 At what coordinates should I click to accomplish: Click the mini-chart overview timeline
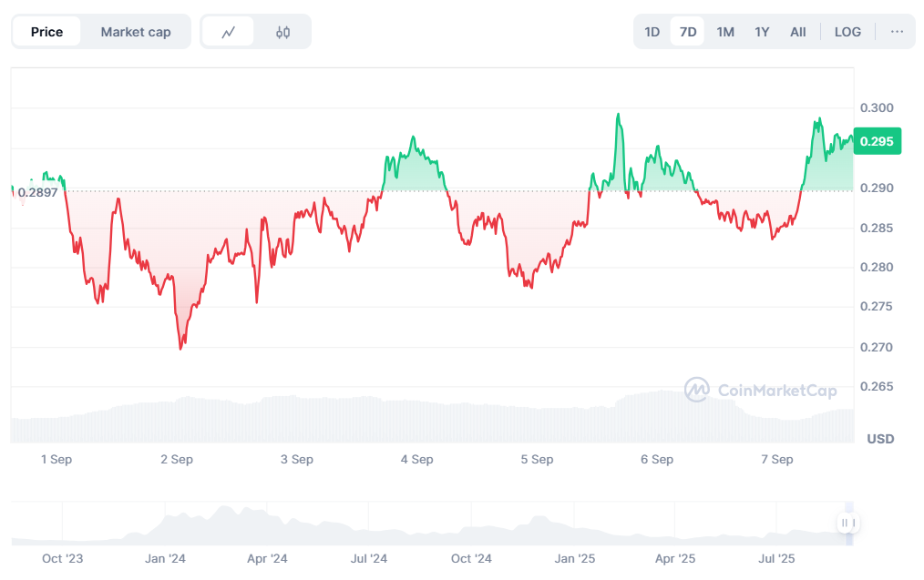[456, 524]
